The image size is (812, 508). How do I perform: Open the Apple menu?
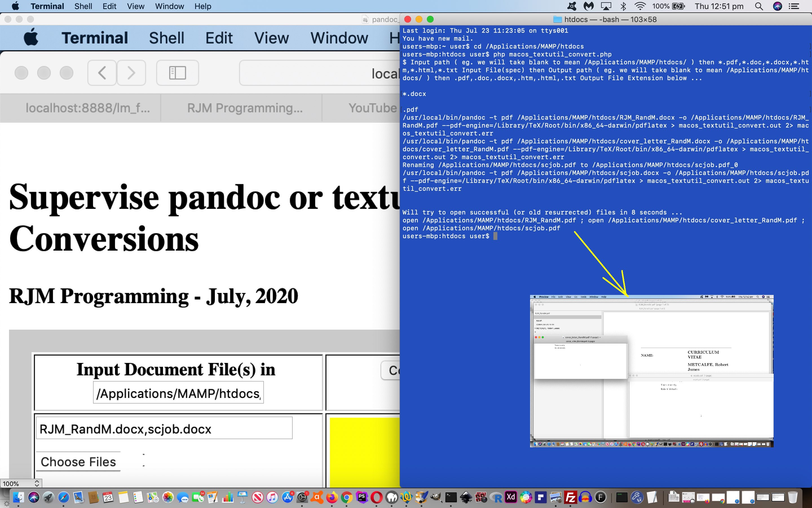(x=16, y=6)
